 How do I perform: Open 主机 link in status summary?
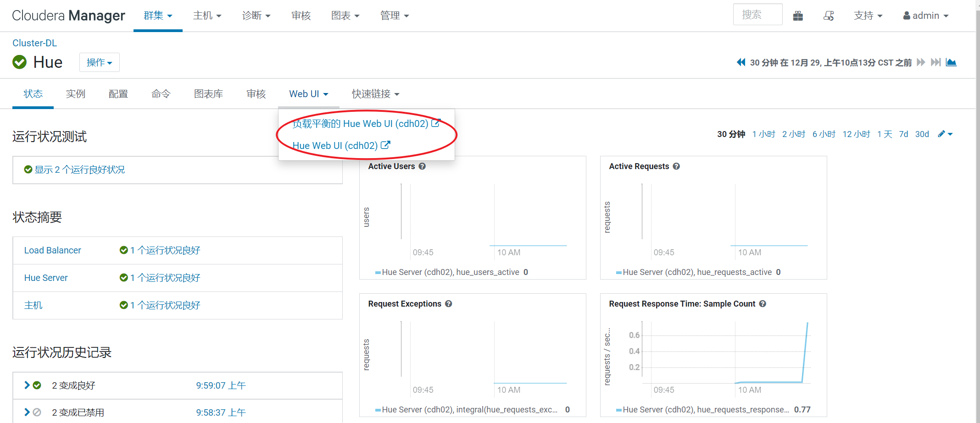[x=33, y=305]
